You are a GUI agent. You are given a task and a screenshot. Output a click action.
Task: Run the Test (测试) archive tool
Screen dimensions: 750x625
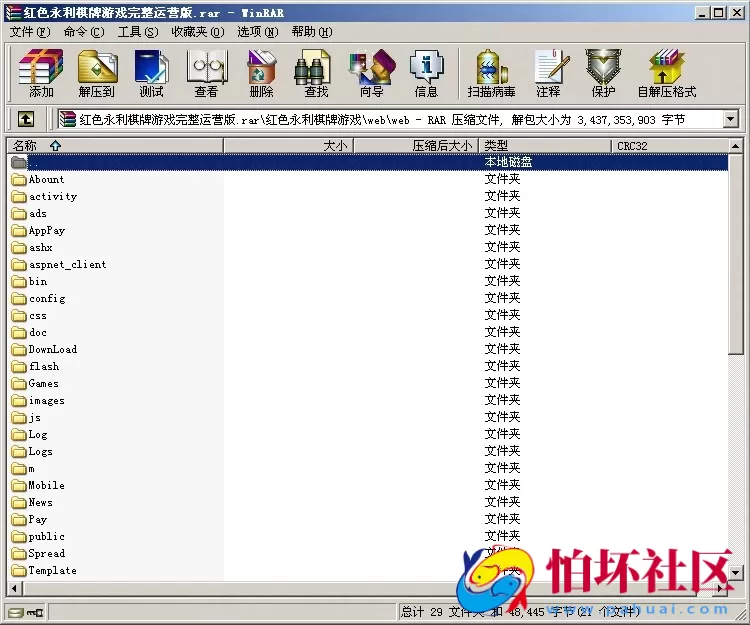[x=151, y=73]
